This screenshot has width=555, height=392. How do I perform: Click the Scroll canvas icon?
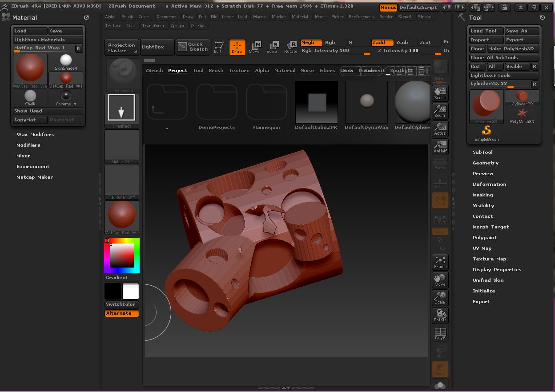click(440, 93)
